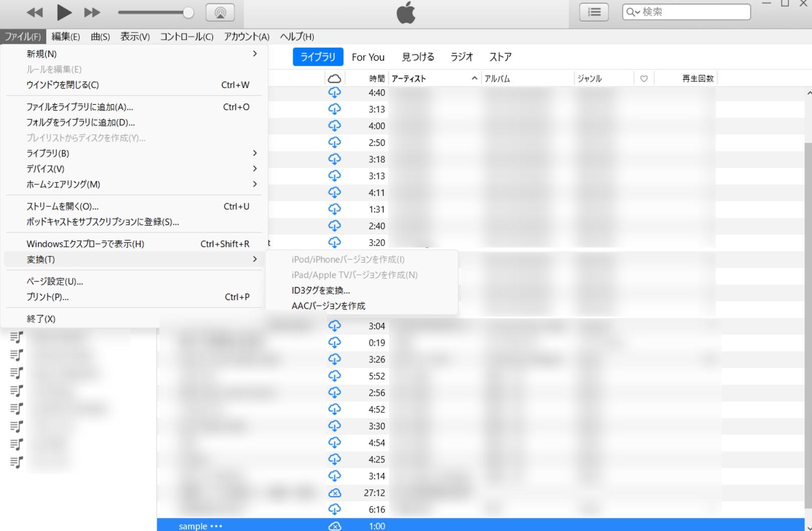Download the 2:50 track via cloud icon

pos(334,143)
